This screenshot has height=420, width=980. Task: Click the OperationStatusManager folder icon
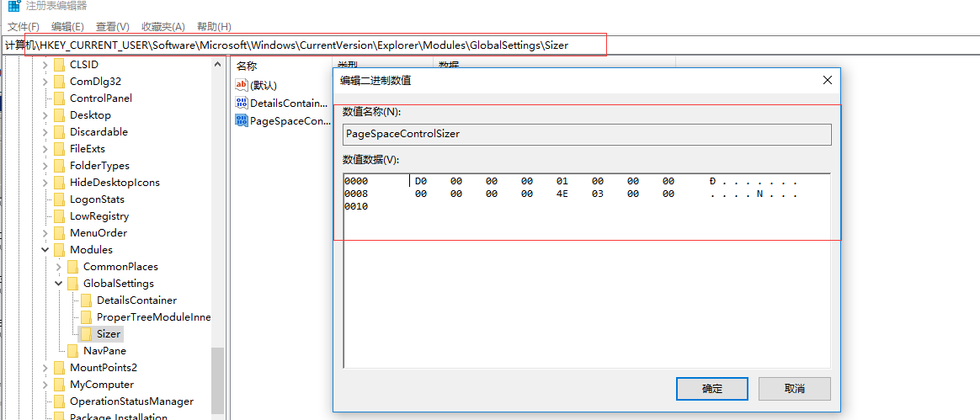tap(60, 401)
